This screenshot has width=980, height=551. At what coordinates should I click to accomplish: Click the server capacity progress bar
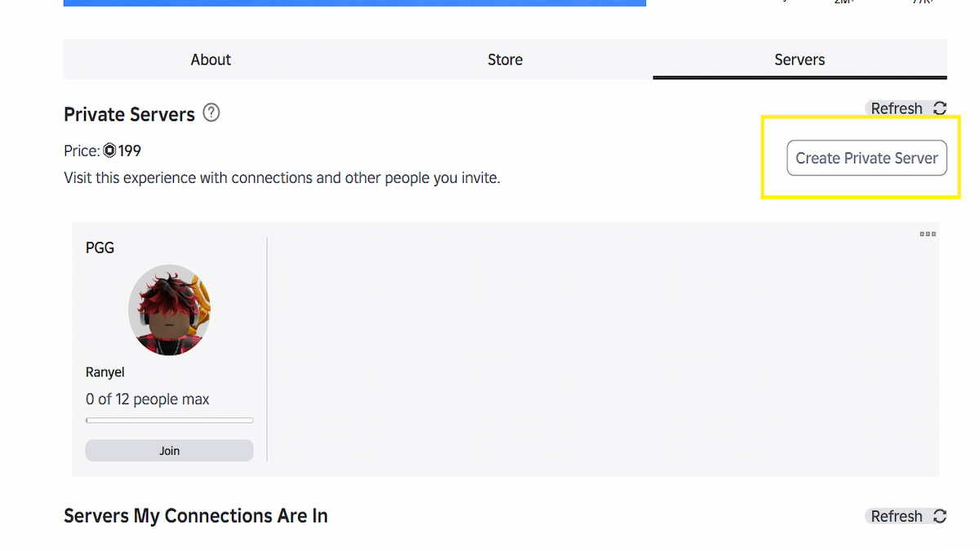tap(169, 420)
